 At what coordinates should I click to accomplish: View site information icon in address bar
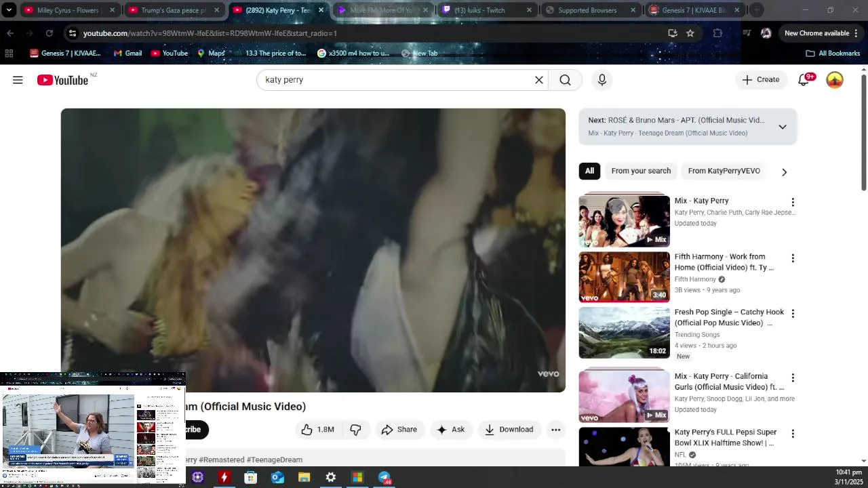(73, 33)
